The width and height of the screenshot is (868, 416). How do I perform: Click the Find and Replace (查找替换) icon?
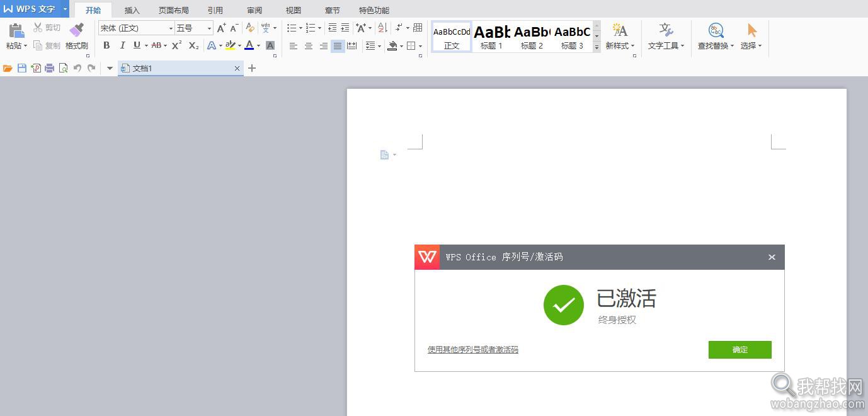click(716, 30)
